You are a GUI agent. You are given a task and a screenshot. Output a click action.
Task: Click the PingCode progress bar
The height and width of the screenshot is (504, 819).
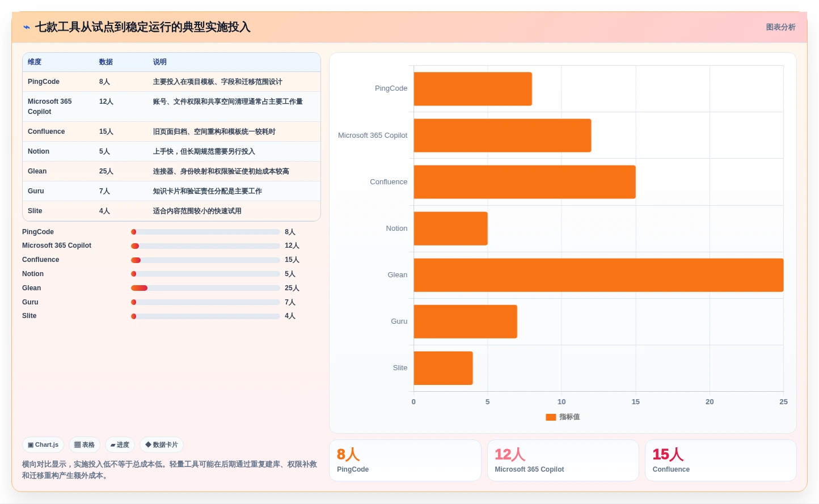[205, 232]
